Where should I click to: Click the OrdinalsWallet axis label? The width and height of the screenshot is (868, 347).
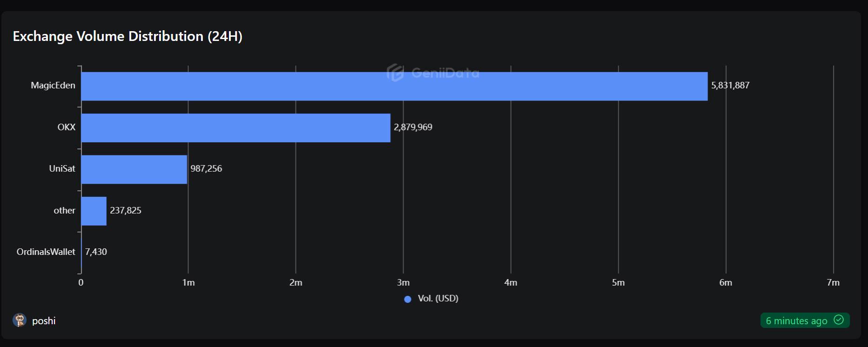46,252
